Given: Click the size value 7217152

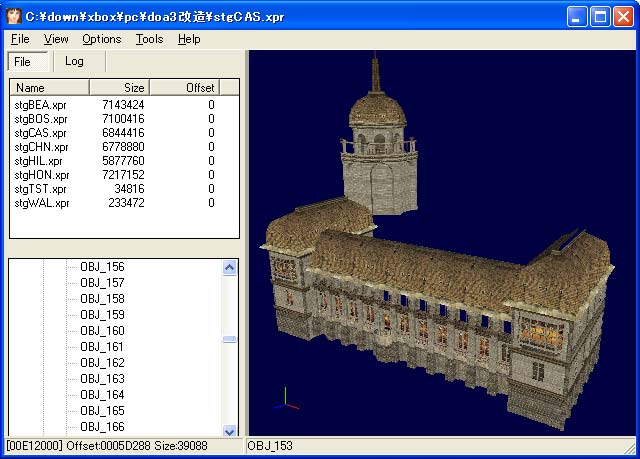Looking at the screenshot, I should (x=123, y=175).
